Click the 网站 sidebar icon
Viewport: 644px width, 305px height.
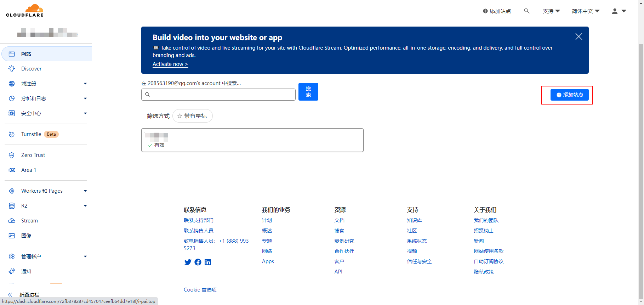coord(12,54)
